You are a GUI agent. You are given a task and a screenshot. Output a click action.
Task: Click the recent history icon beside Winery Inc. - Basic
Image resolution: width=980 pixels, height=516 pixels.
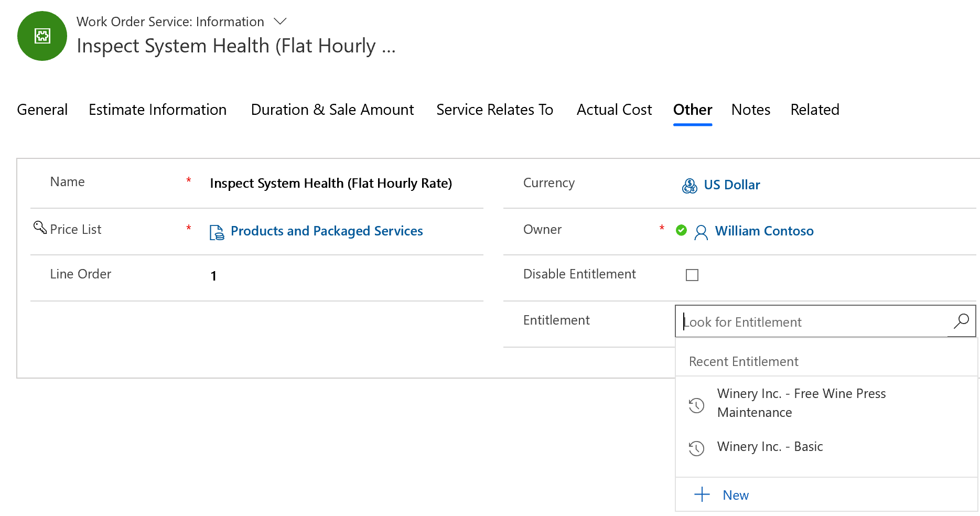[x=696, y=448]
